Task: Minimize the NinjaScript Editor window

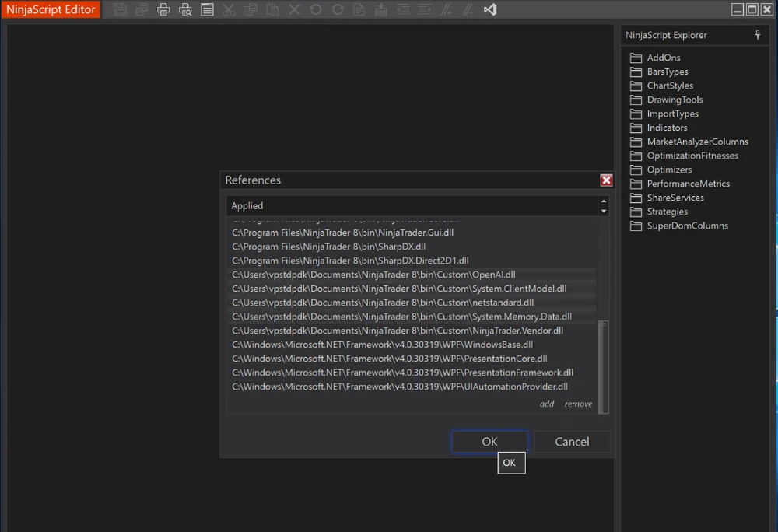Action: (x=738, y=9)
